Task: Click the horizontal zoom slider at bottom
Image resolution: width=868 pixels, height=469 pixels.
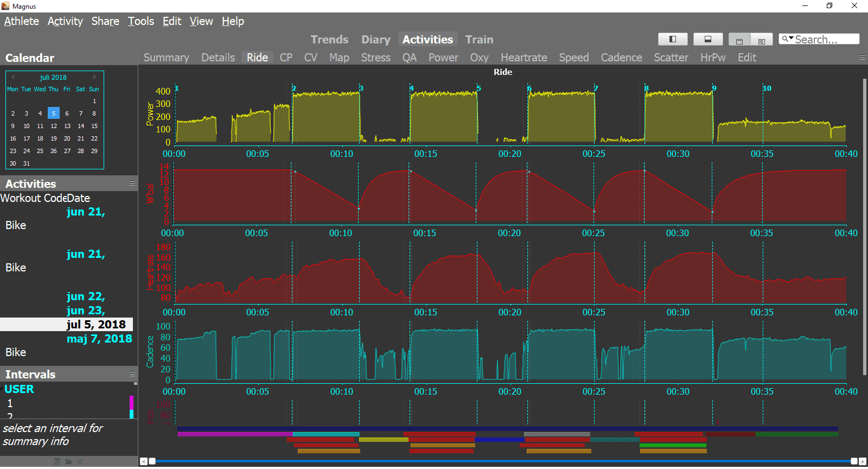Action: click(503, 461)
